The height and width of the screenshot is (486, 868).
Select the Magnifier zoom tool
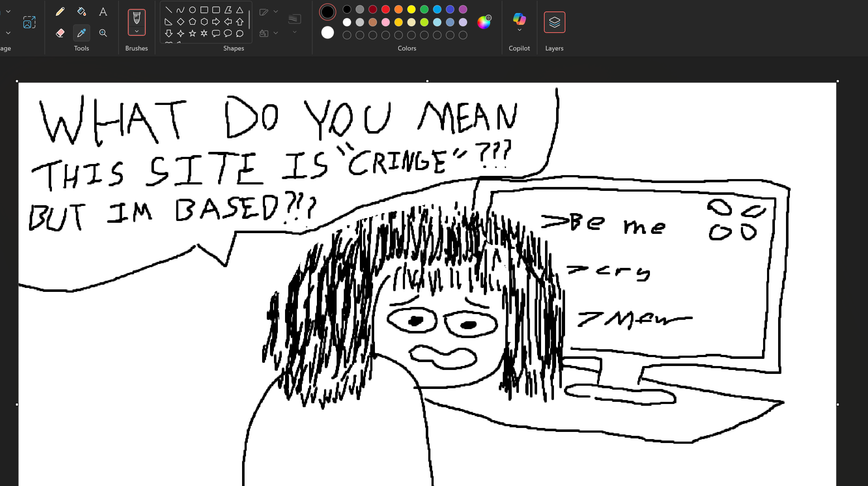[103, 33]
